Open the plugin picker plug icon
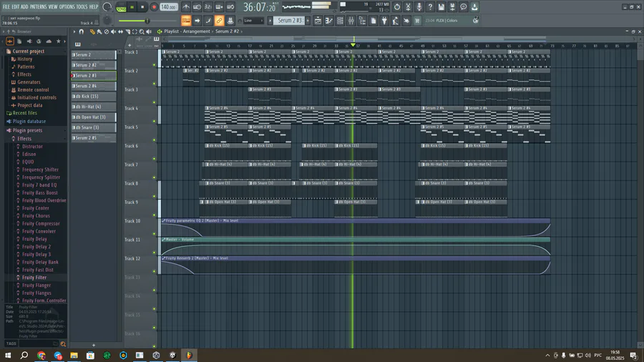The image size is (644, 362). [384, 21]
